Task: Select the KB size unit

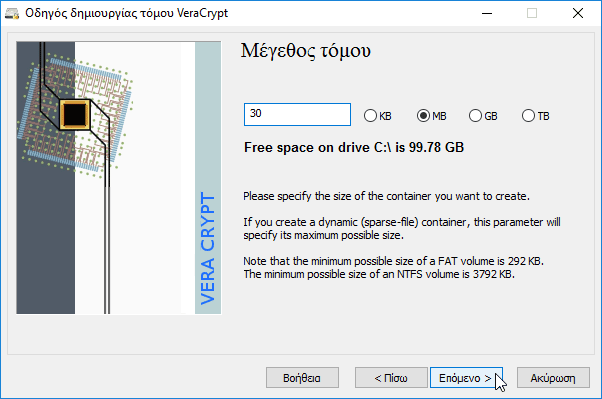Action: pyautogui.click(x=378, y=116)
